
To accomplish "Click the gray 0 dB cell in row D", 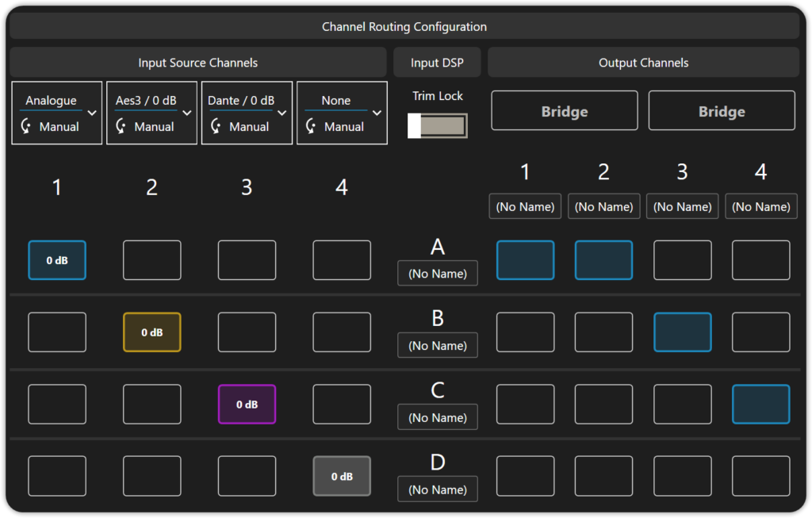I will pyautogui.click(x=342, y=476).
